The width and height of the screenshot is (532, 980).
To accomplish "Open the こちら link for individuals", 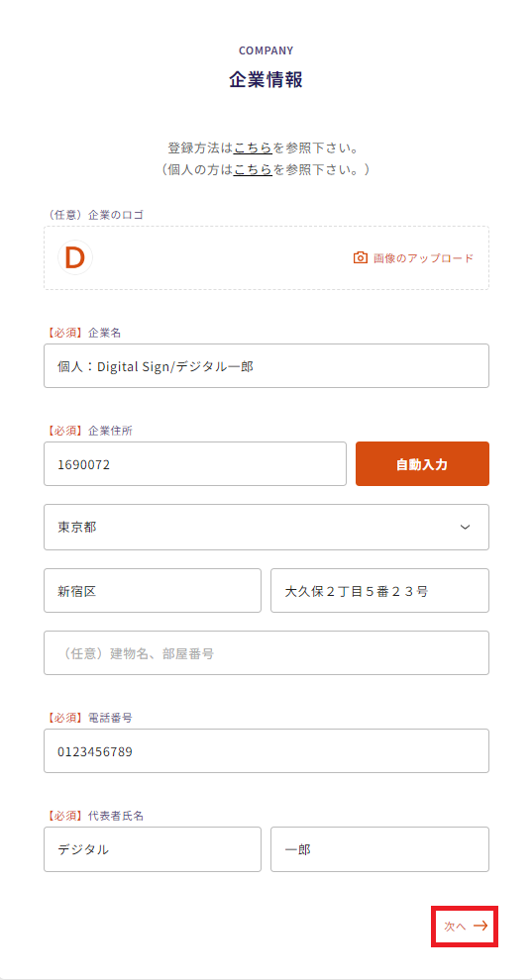I will (253, 168).
